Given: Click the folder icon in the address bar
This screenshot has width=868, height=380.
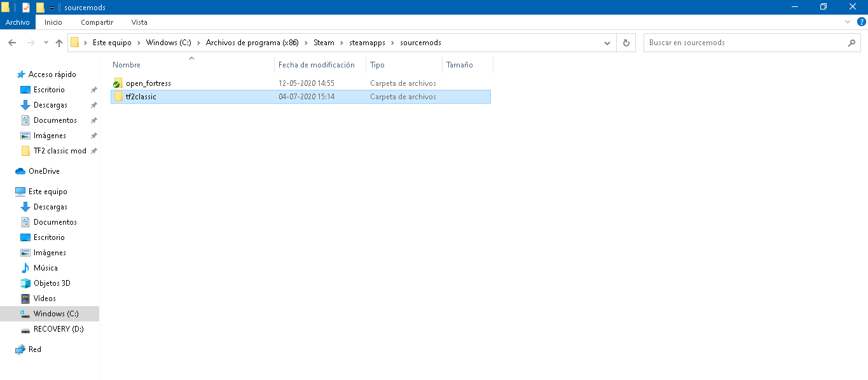Looking at the screenshot, I should (x=75, y=43).
